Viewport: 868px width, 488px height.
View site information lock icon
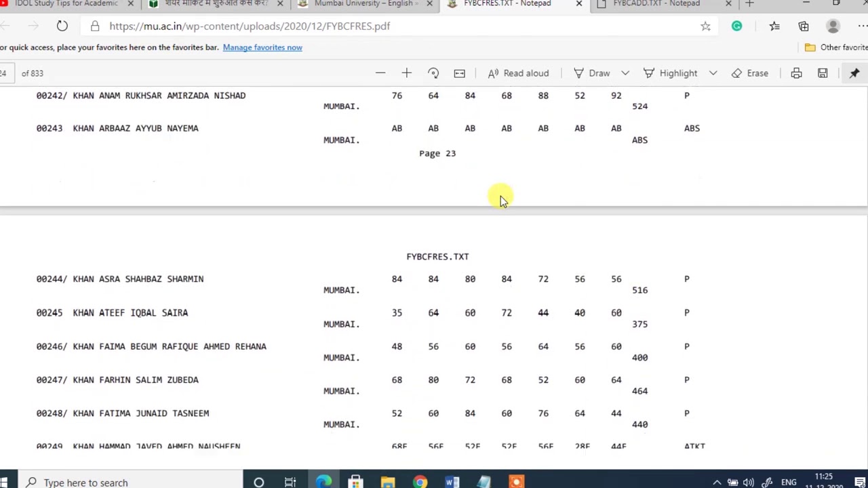pos(95,26)
